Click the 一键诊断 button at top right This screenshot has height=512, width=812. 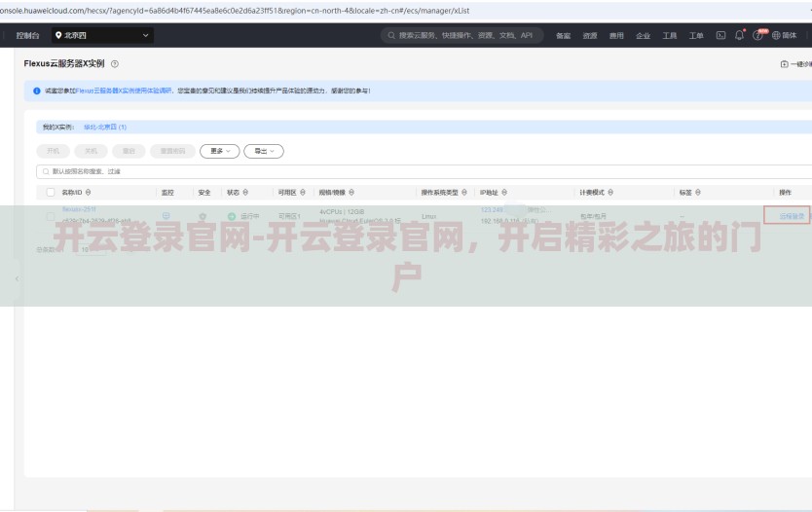point(796,64)
